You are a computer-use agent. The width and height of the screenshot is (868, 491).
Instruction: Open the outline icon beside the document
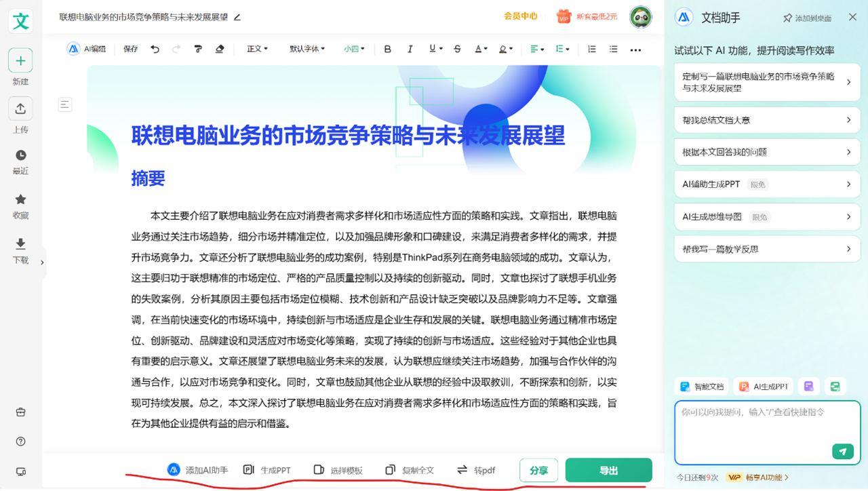point(64,104)
